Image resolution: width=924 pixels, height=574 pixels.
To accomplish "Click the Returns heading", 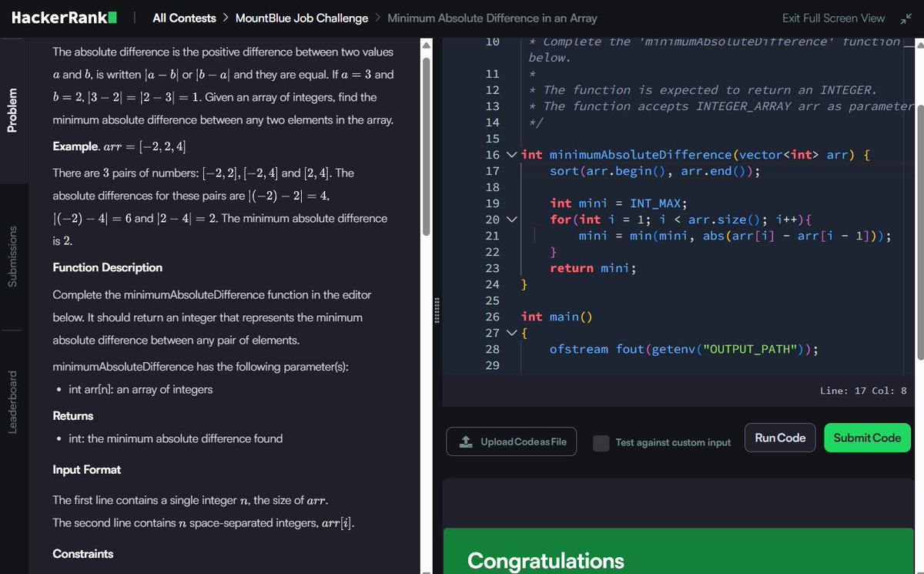I will tap(72, 415).
